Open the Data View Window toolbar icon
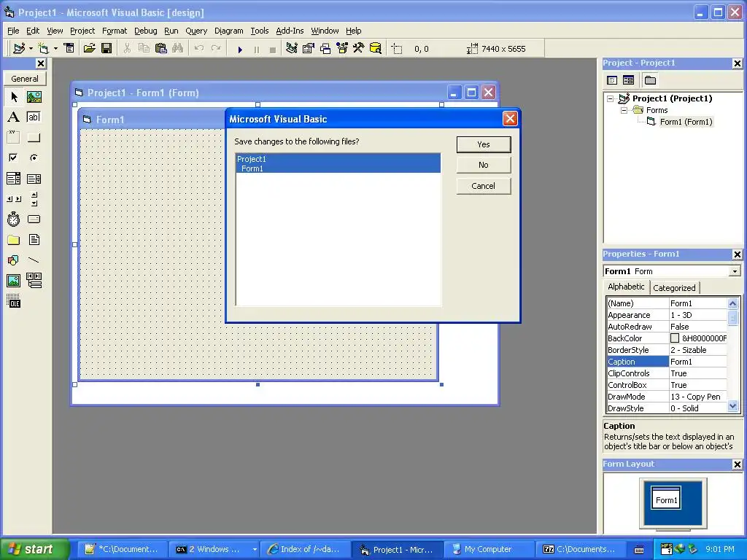747x560 pixels. pyautogui.click(x=376, y=49)
